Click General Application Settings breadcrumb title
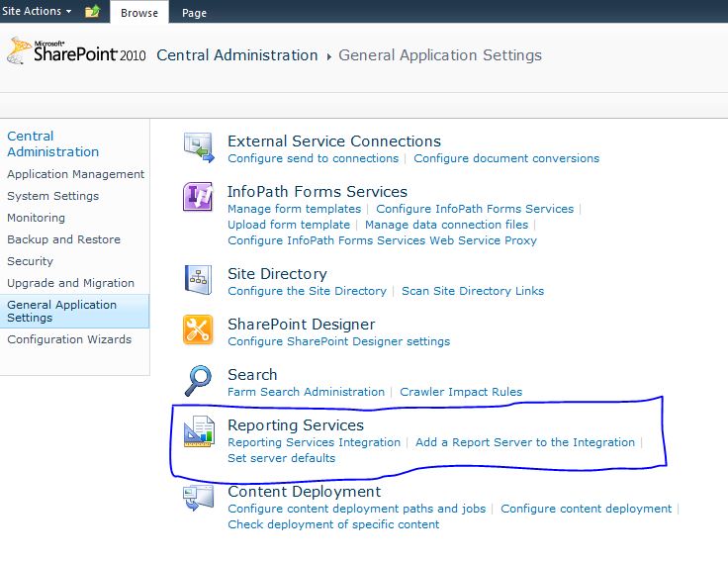 pos(440,55)
